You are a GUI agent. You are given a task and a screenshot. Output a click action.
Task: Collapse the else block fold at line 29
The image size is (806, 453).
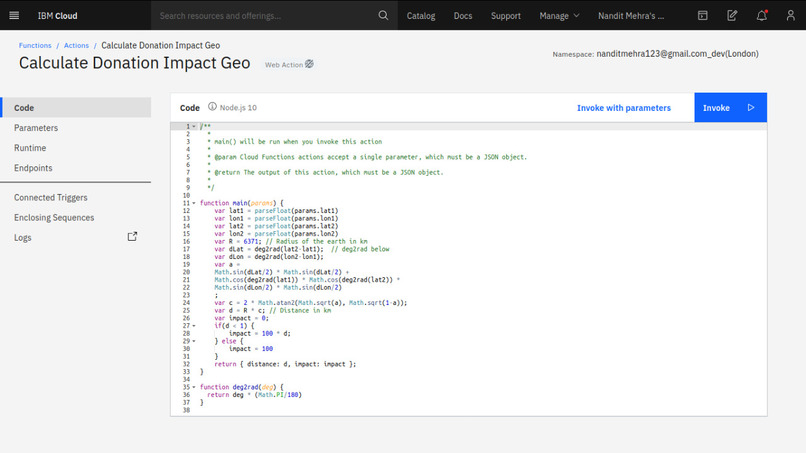[194, 341]
